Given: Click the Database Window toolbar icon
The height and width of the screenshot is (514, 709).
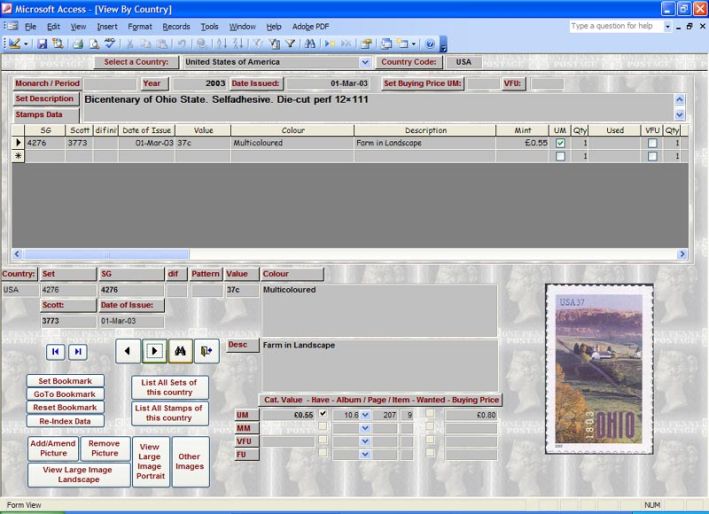Looking at the screenshot, I should 387,44.
